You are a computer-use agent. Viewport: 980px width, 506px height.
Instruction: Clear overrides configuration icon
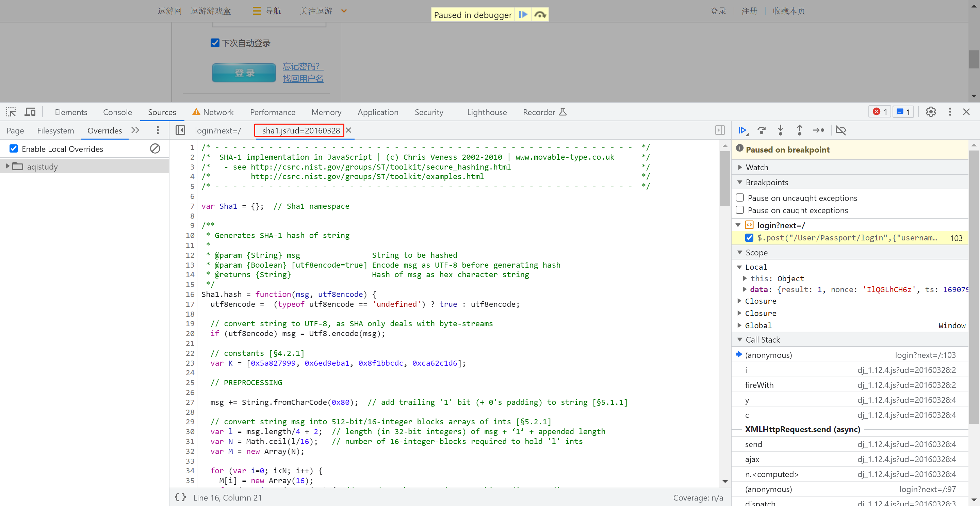coord(155,148)
